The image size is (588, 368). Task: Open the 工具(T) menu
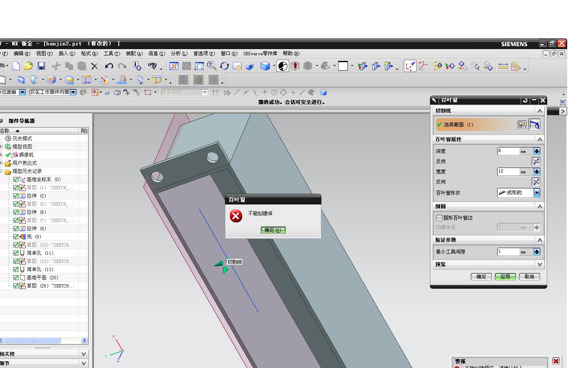(111, 54)
